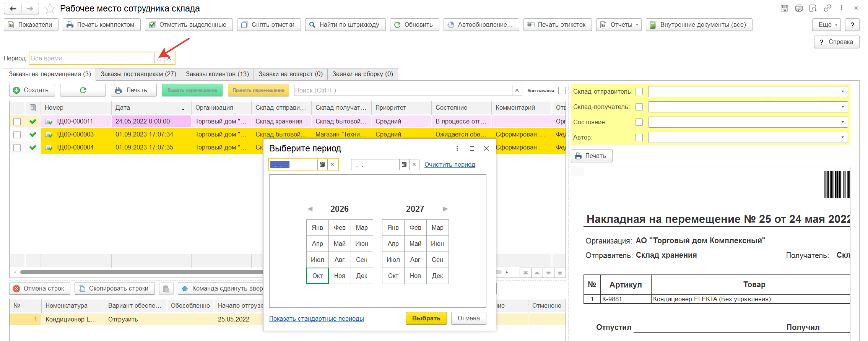Go to next years in calendar

pyautogui.click(x=445, y=209)
